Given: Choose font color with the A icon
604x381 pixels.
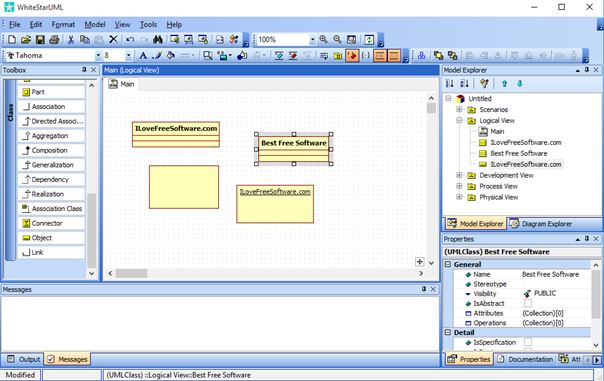Looking at the screenshot, I should (x=143, y=55).
